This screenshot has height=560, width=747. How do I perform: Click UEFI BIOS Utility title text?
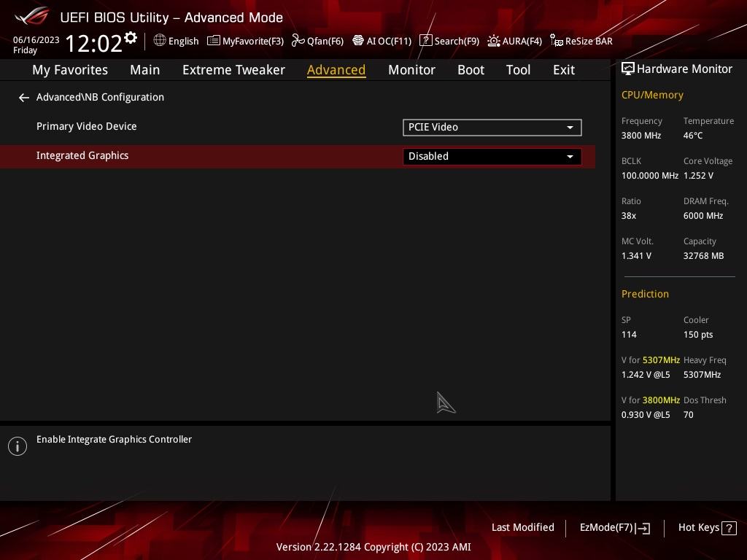point(171,17)
